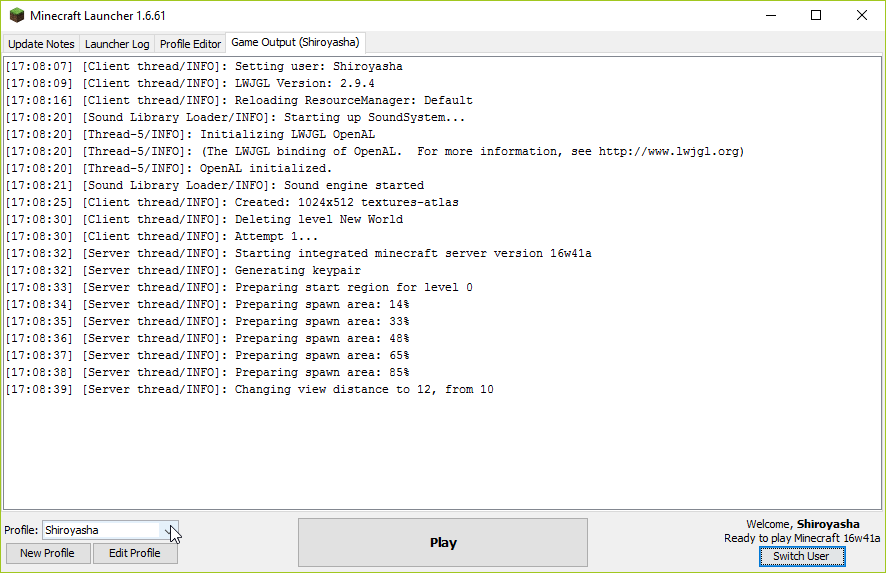Image resolution: width=886 pixels, height=573 pixels.
Task: Click the Switch User button
Action: pos(801,556)
